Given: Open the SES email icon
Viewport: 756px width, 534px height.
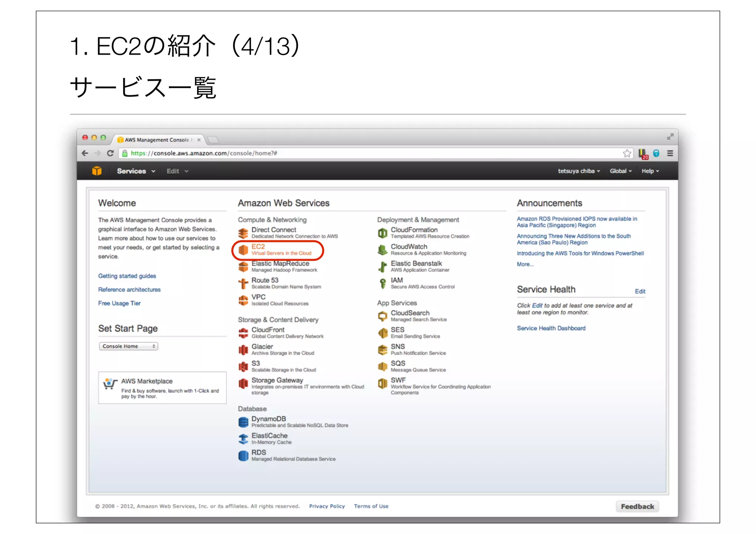Looking at the screenshot, I should [382, 333].
